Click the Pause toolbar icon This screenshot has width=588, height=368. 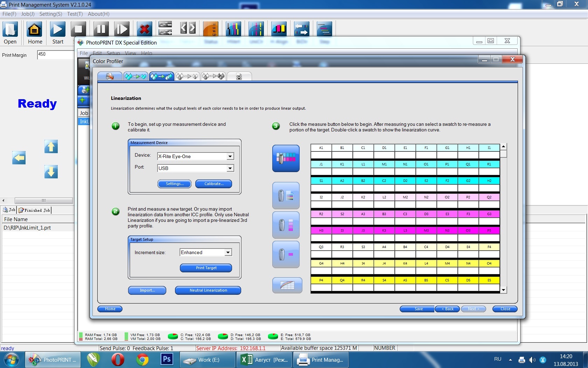(x=101, y=29)
